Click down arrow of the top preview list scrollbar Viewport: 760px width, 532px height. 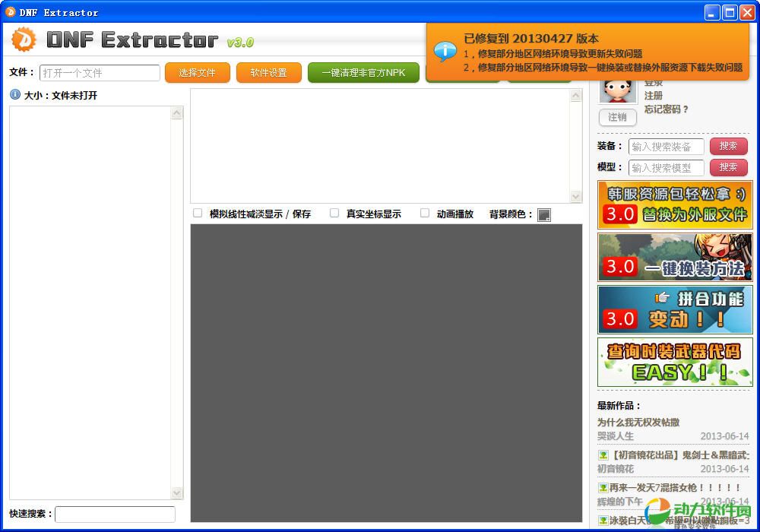point(575,196)
